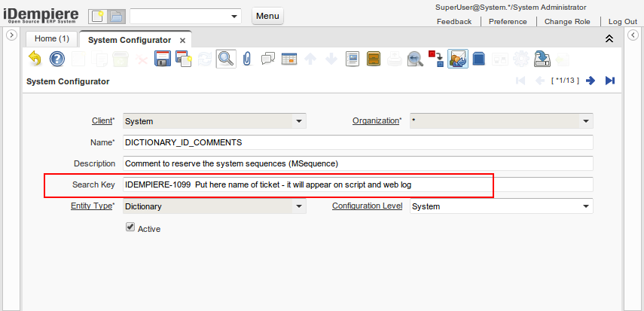Jump to last record arrow

[610, 81]
